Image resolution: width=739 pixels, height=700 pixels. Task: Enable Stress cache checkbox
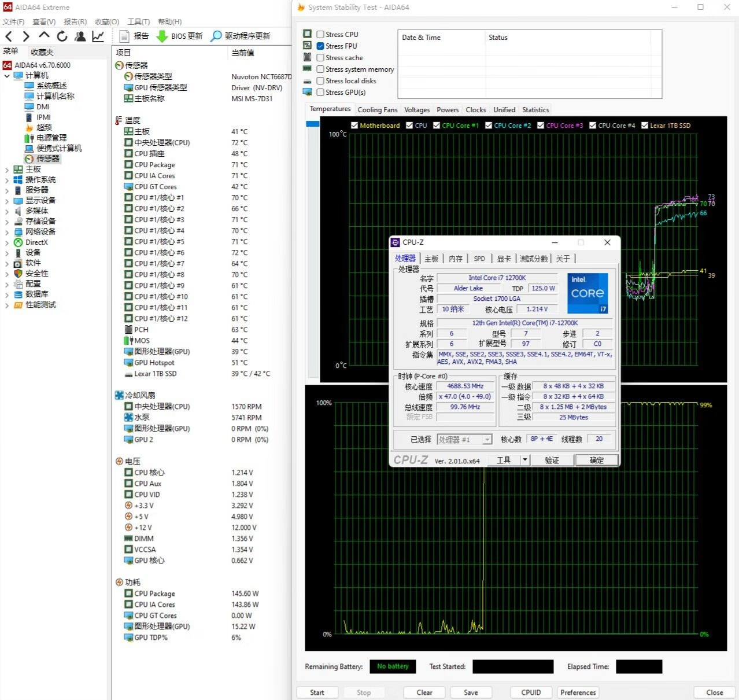pos(320,58)
